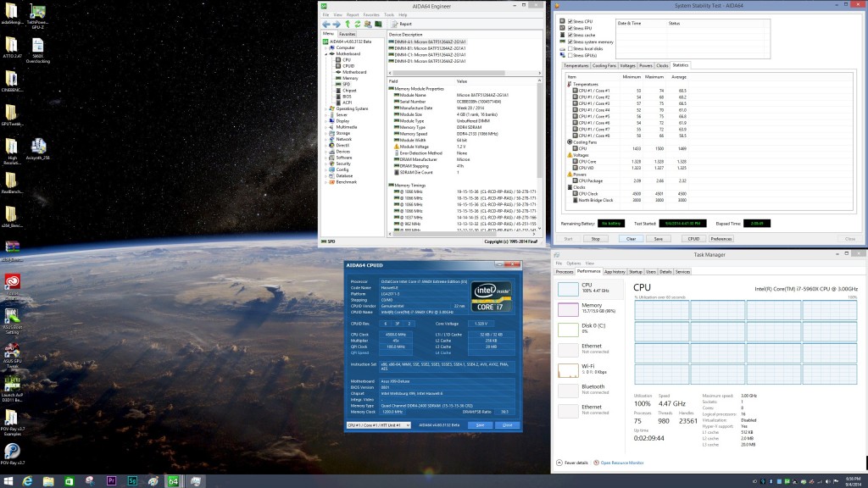Enable the Stress local disks checkbox

pyautogui.click(x=570, y=48)
